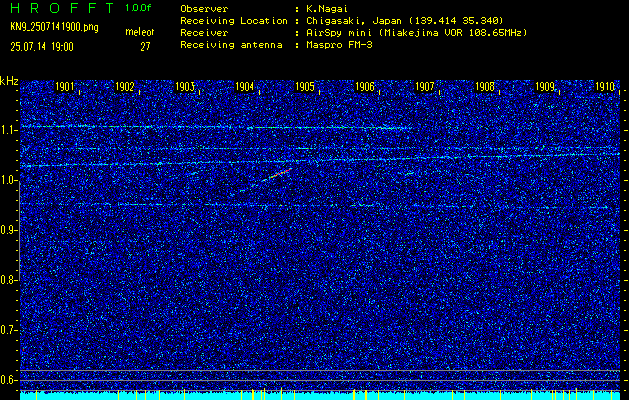Click the 0.8 kHz axis label

tap(9, 280)
